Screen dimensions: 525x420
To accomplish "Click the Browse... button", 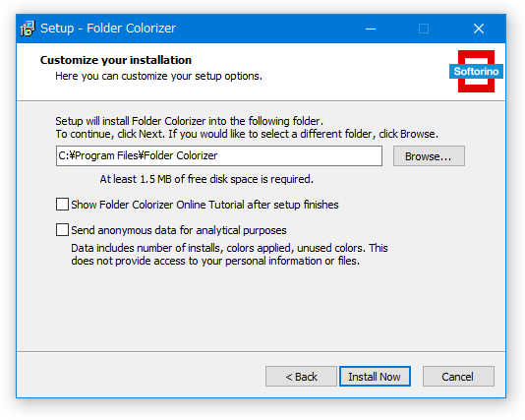I will pos(429,156).
